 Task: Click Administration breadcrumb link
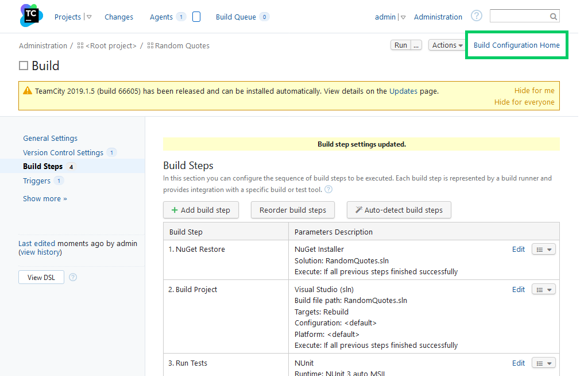pyautogui.click(x=43, y=45)
